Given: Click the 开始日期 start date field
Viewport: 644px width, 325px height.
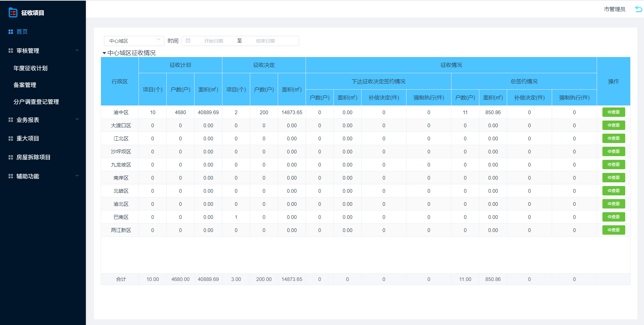Looking at the screenshot, I should (x=214, y=41).
